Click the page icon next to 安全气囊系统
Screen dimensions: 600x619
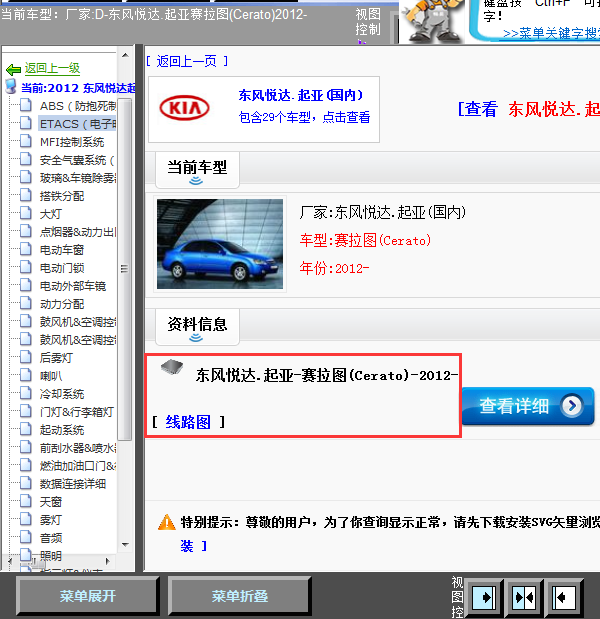(x=26, y=159)
